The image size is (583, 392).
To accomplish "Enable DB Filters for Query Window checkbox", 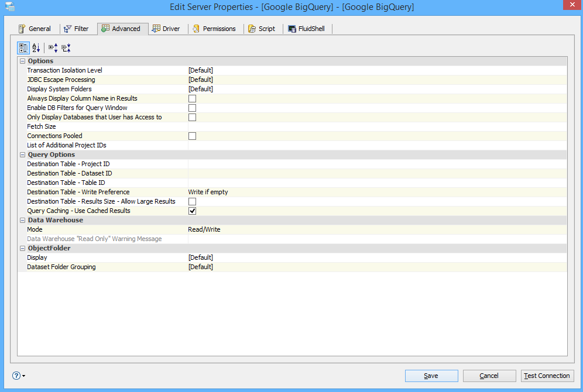I will pyautogui.click(x=192, y=108).
